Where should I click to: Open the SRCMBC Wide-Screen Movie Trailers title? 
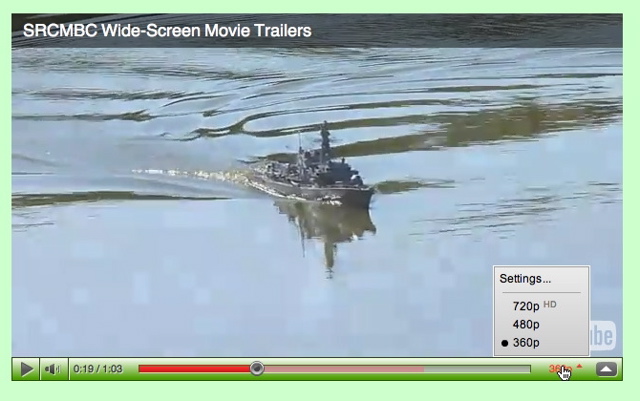(167, 31)
